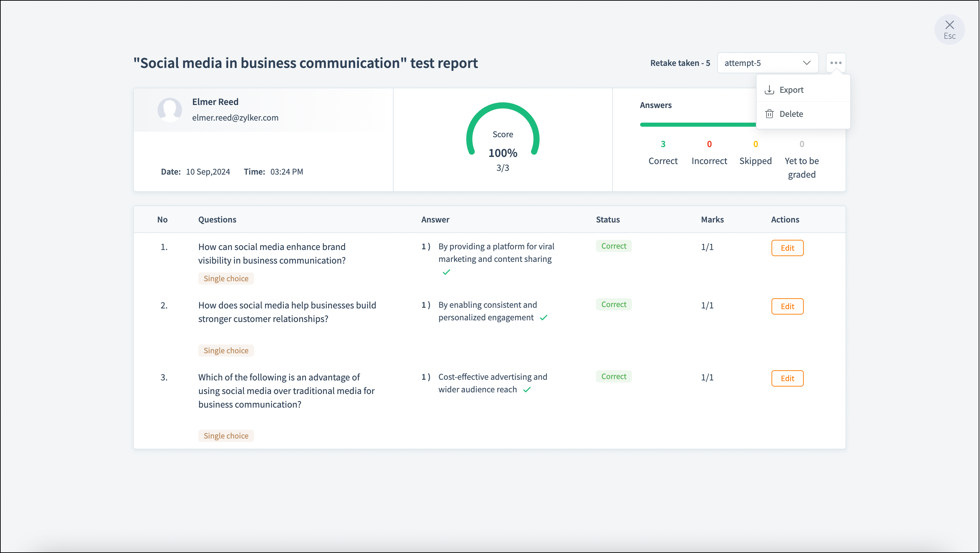Click the Correct status badge of question 1

pos(613,246)
